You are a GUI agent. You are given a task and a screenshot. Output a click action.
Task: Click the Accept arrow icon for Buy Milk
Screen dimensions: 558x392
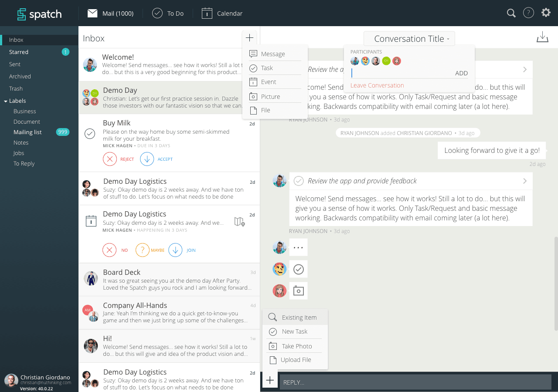pos(147,159)
